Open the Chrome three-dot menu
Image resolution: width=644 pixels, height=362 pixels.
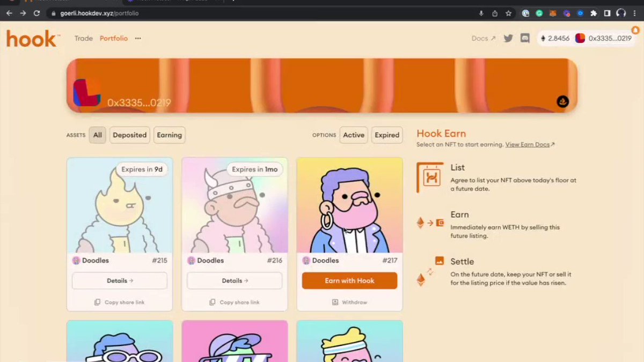coord(635,13)
